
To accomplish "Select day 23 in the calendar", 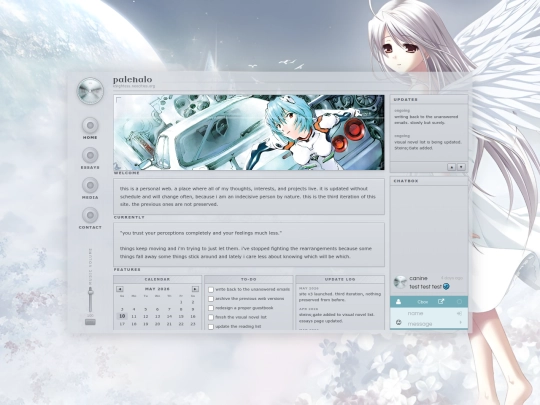I will coord(193,324).
